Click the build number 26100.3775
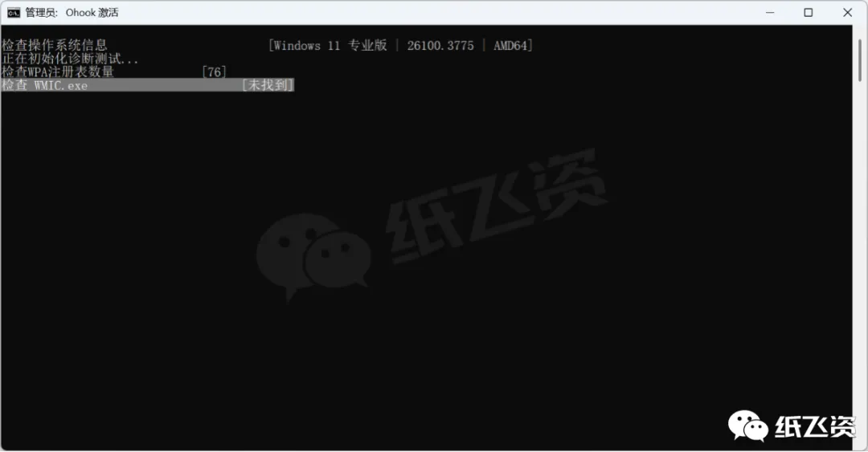The width and height of the screenshot is (868, 452). [x=440, y=46]
